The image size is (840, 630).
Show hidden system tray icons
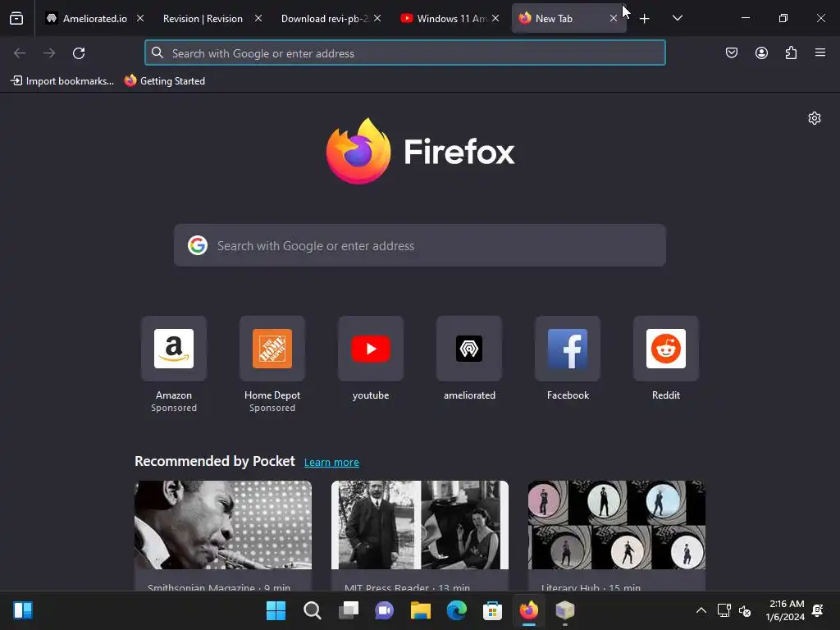tap(701, 610)
